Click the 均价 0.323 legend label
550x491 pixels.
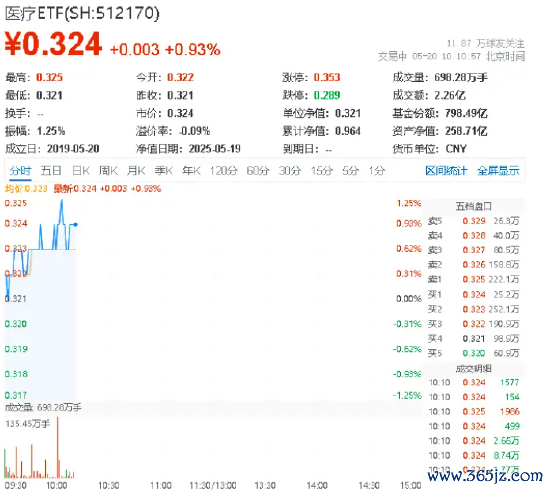click(x=26, y=189)
